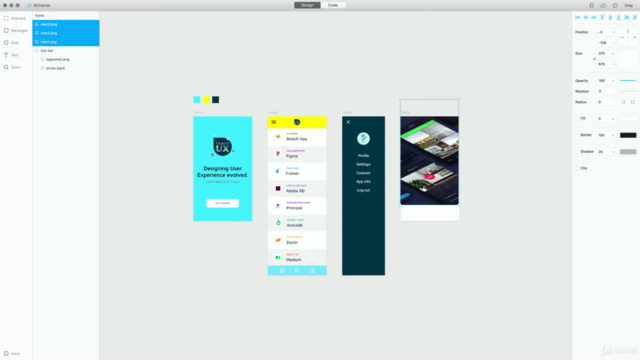The height and width of the screenshot is (360, 640).
Task: Click the cloud share icon in title bar
Action: point(603,5)
